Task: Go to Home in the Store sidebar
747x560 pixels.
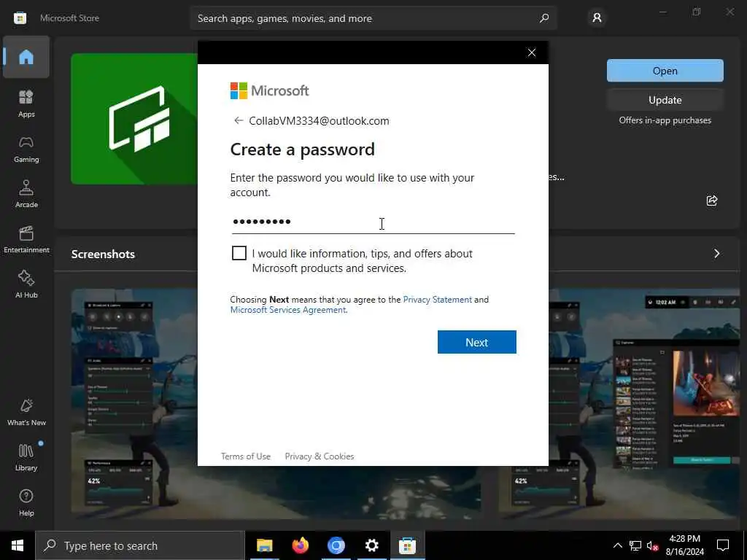Action: pos(26,57)
